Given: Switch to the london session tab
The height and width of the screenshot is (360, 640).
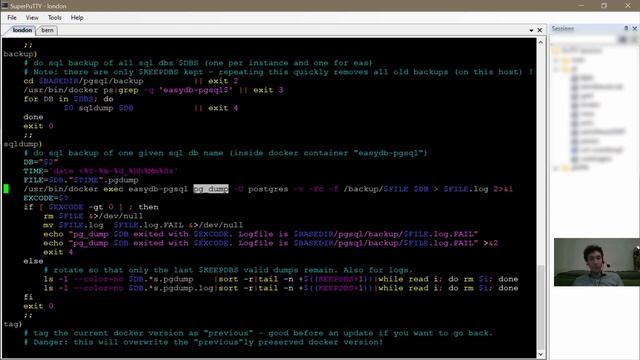Looking at the screenshot, I should (22, 30).
